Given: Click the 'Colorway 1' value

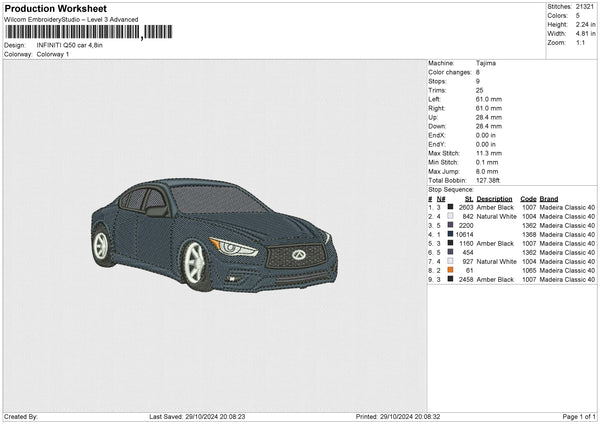Looking at the screenshot, I should click(53, 54).
